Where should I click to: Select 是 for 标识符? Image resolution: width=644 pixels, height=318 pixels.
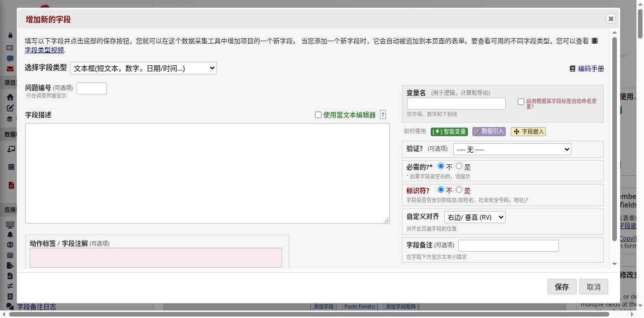[x=459, y=190]
